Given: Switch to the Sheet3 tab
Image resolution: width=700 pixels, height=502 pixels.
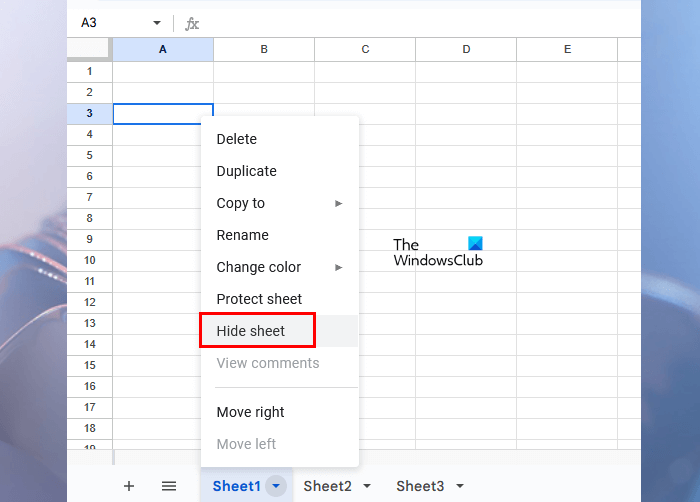Looking at the screenshot, I should point(420,486).
